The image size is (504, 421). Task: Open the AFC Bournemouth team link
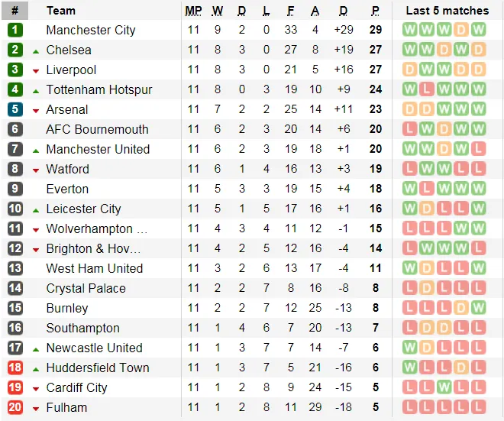[97, 129]
